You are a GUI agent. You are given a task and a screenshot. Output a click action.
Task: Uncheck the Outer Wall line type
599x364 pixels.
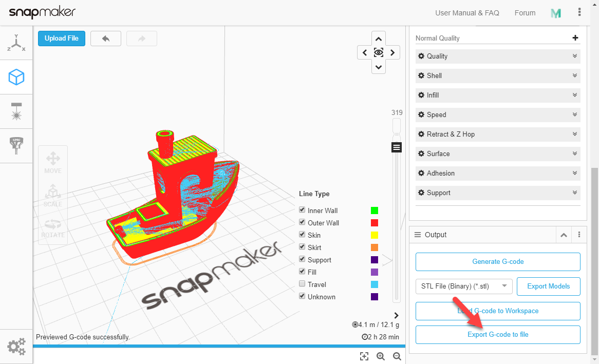[x=302, y=222]
